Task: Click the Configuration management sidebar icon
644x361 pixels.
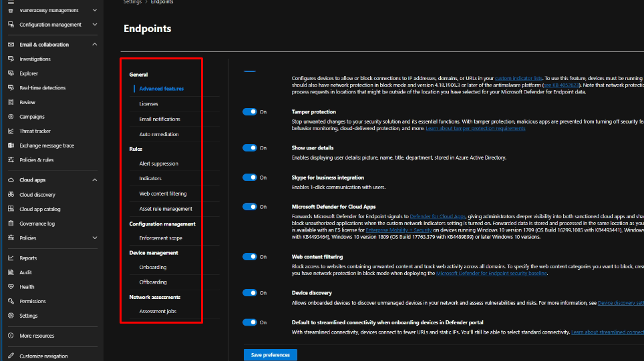Action: pos(11,25)
